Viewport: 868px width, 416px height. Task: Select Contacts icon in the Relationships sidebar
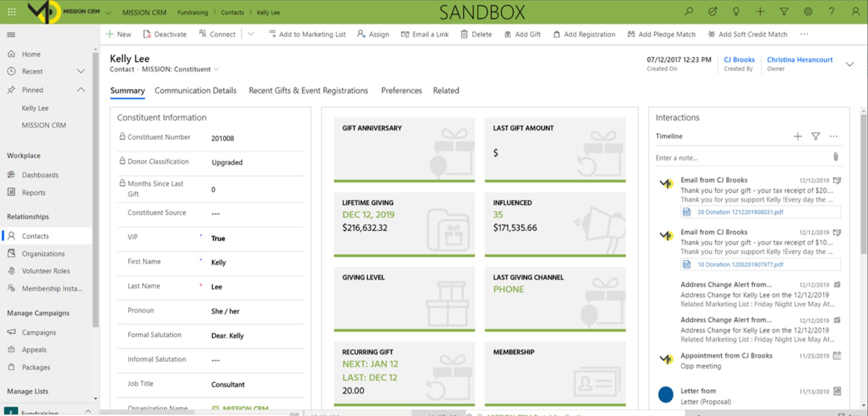tap(11, 235)
